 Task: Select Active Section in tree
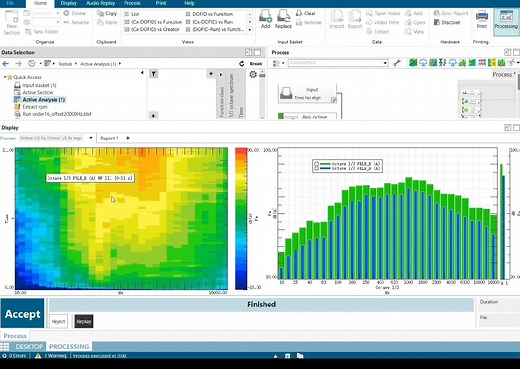click(34, 92)
